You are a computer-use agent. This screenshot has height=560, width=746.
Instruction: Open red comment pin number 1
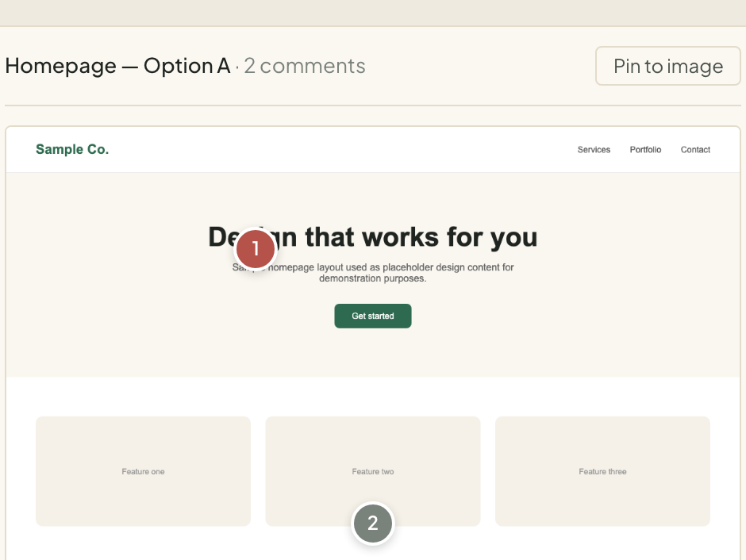256,248
